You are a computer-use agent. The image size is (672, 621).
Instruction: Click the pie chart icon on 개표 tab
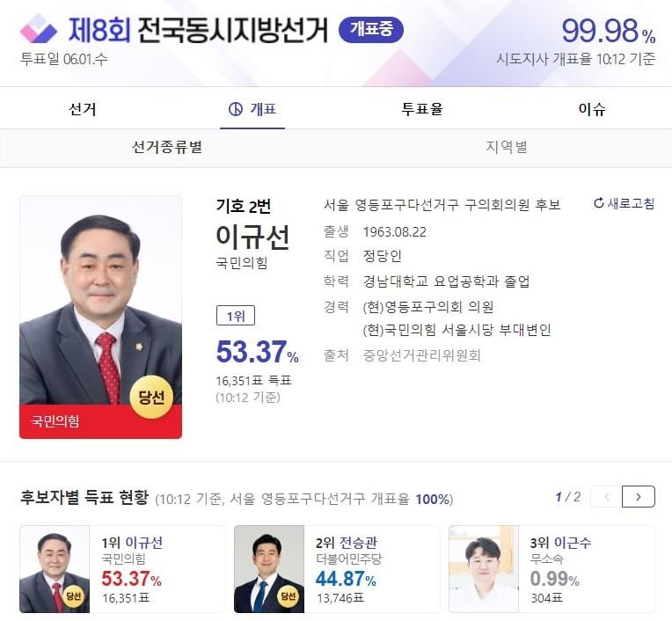(235, 109)
